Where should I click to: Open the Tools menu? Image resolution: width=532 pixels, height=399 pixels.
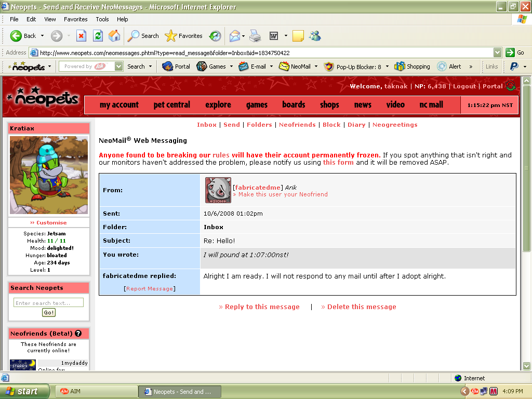pos(102,19)
